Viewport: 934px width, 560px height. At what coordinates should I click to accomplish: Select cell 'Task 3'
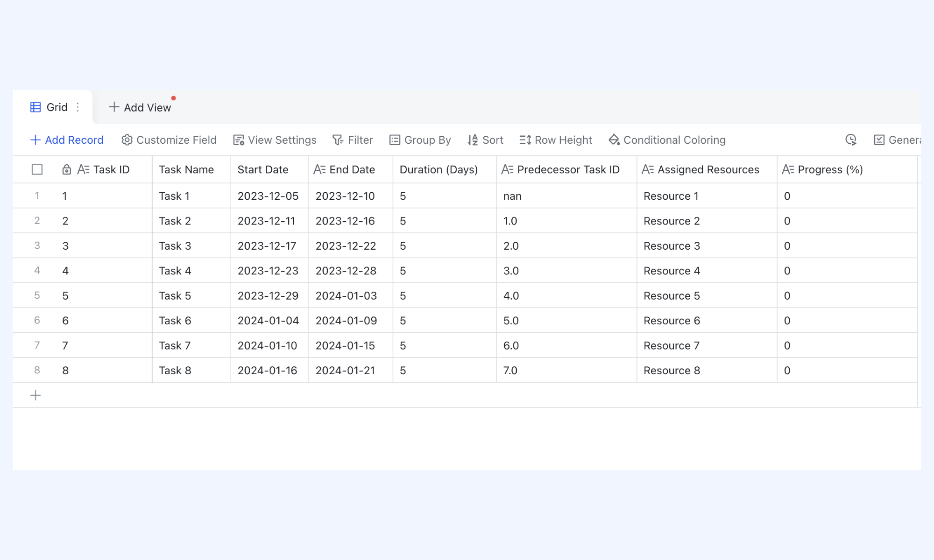[x=191, y=246]
